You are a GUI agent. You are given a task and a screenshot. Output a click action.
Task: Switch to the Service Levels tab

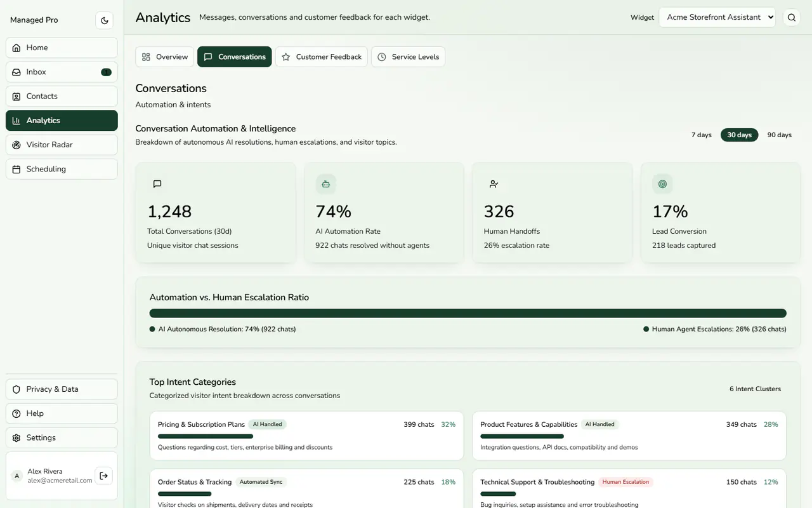click(x=408, y=57)
